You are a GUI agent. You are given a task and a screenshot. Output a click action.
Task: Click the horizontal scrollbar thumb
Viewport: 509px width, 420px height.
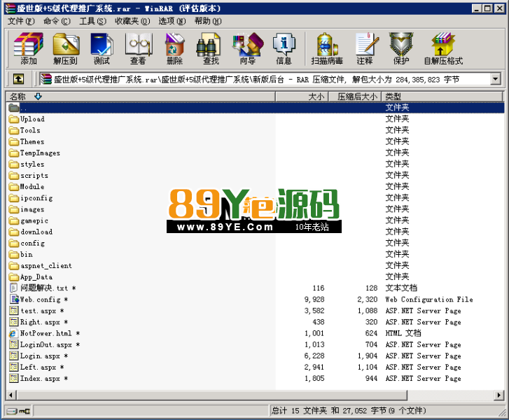(212, 395)
